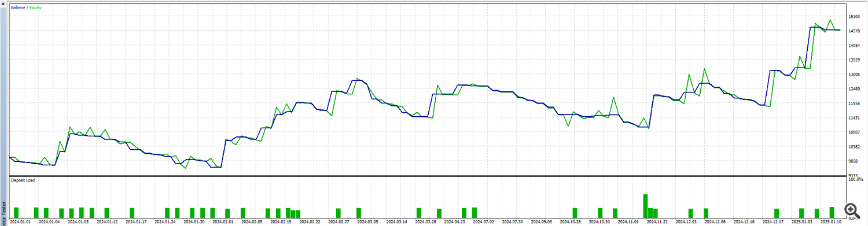Click the 2024.09.05 date label
The height and width of the screenshot is (226, 868).
coord(542,221)
